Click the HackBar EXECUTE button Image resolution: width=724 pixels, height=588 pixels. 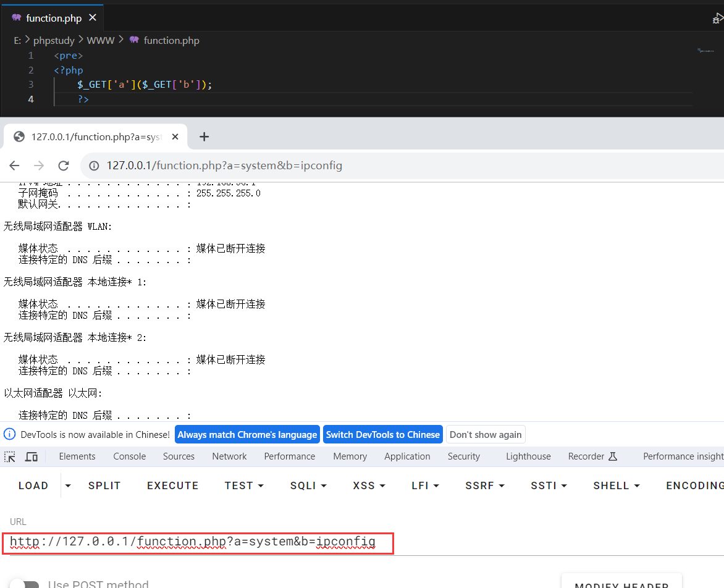pyautogui.click(x=173, y=485)
